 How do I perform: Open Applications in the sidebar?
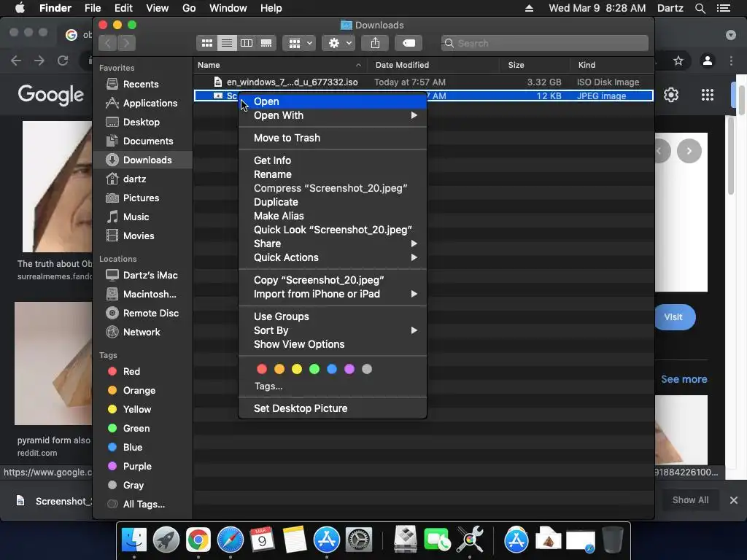tap(142, 104)
